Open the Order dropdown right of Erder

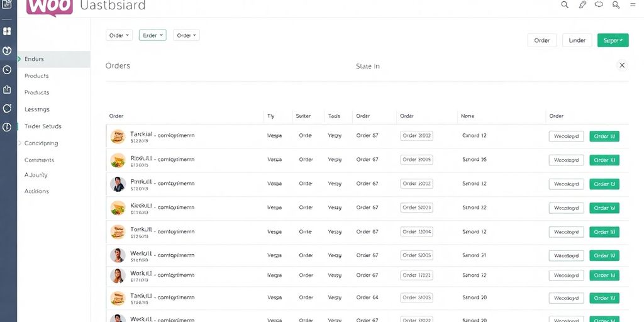pyautogui.click(x=186, y=35)
